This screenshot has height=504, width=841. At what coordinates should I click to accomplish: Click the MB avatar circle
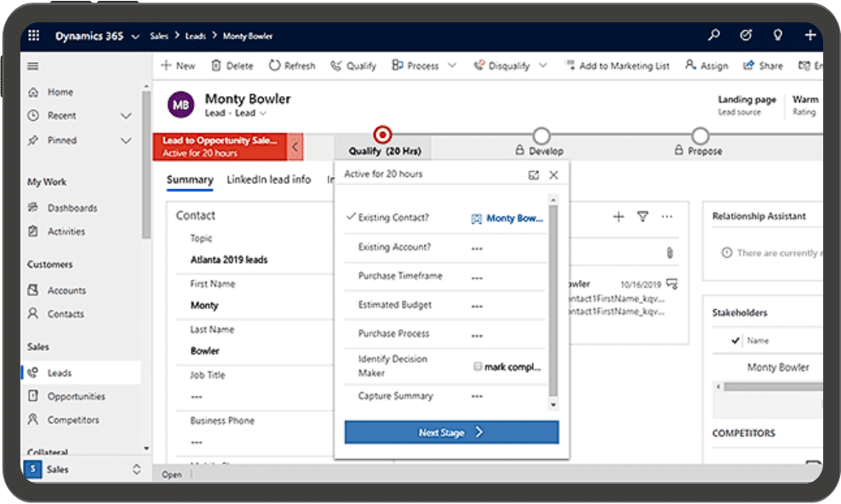click(180, 105)
